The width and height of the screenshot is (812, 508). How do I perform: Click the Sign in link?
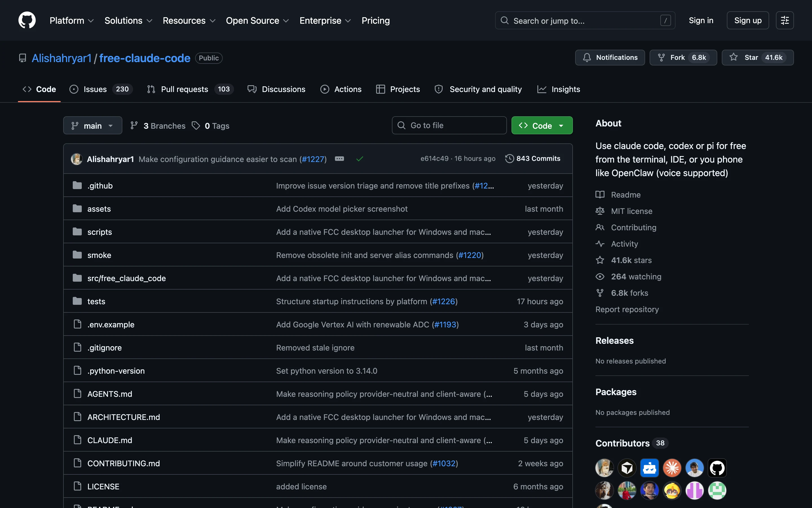(701, 21)
